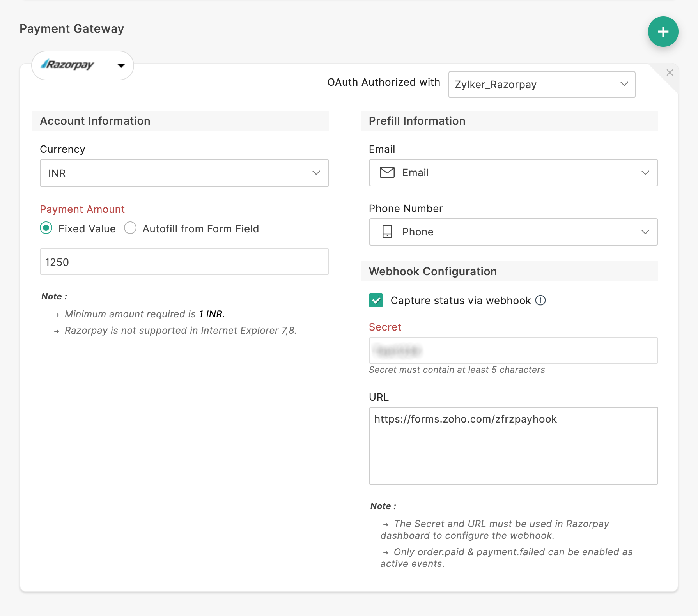Open the INR currency dropdown
This screenshot has height=616, width=698.
pyautogui.click(x=184, y=173)
